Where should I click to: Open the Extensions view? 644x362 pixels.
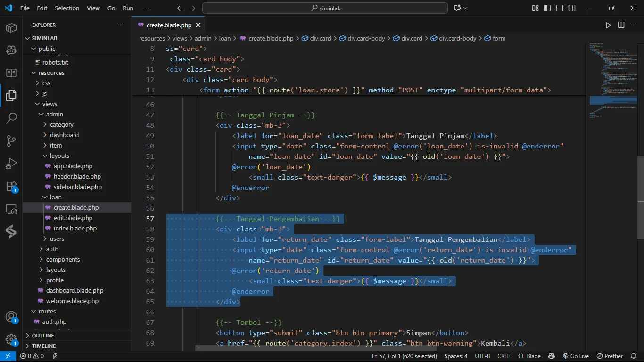click(x=11, y=186)
